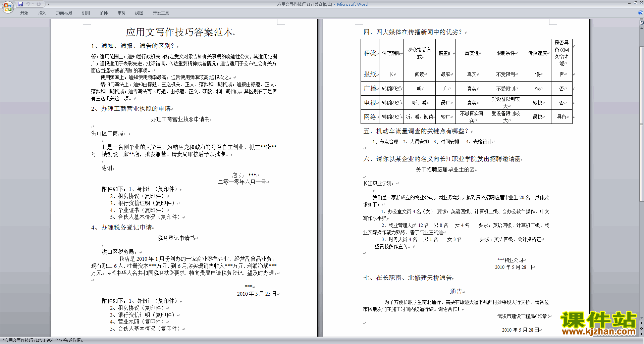Switch to the 页面布局 tab
This screenshot has width=644, height=344.
tap(64, 13)
